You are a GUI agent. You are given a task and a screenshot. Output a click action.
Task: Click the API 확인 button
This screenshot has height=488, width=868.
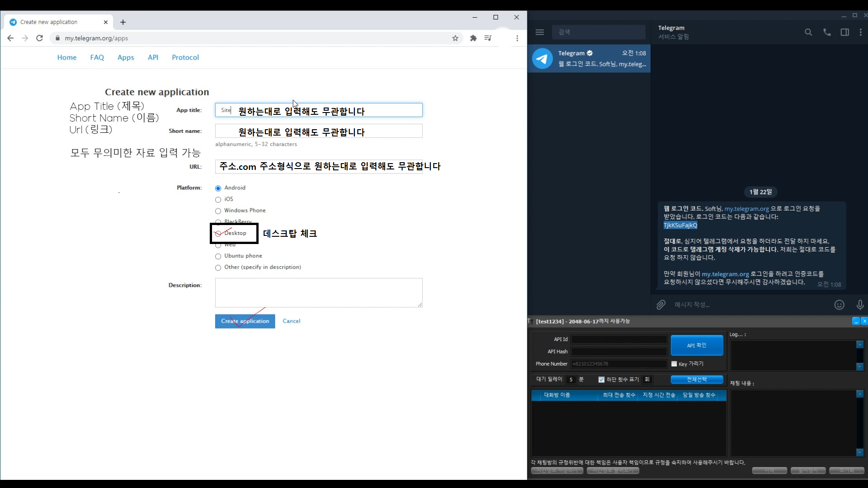click(x=697, y=345)
